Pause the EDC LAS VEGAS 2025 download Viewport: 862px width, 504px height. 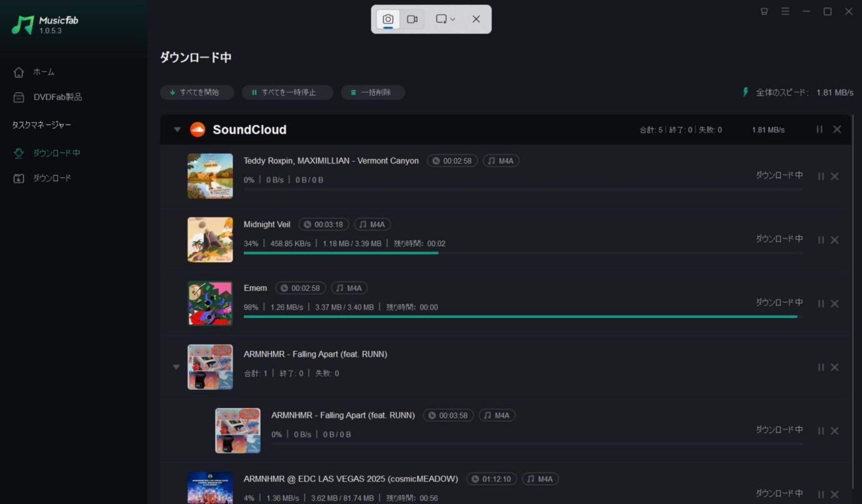(x=821, y=495)
